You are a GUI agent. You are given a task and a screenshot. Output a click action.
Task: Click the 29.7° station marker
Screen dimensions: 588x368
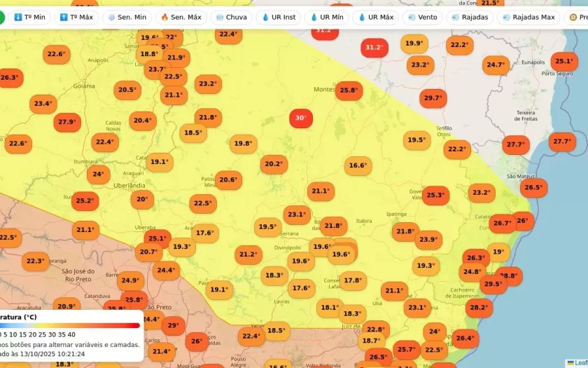(x=433, y=98)
